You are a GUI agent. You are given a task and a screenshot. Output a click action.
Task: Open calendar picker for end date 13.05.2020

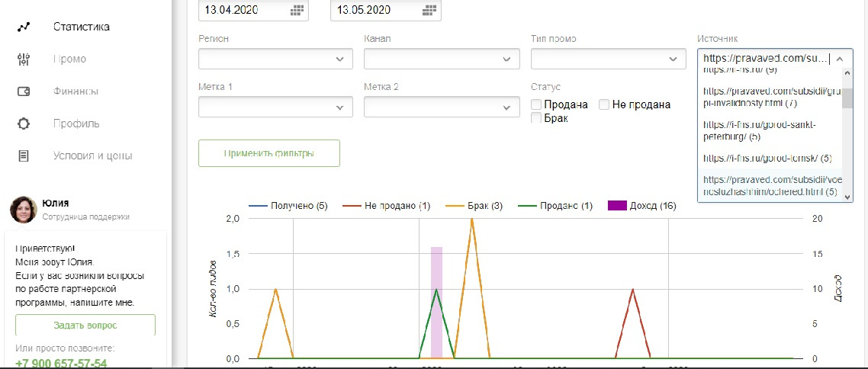point(429,9)
